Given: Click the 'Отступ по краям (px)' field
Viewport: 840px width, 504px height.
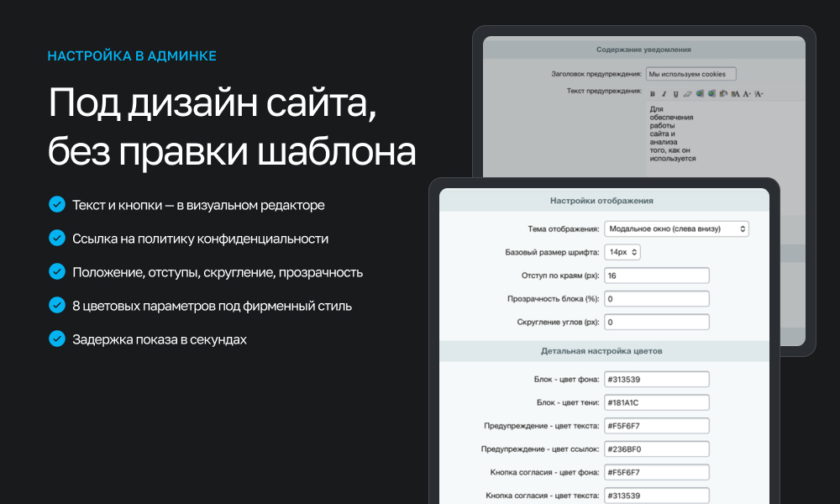Looking at the screenshot, I should [657, 276].
